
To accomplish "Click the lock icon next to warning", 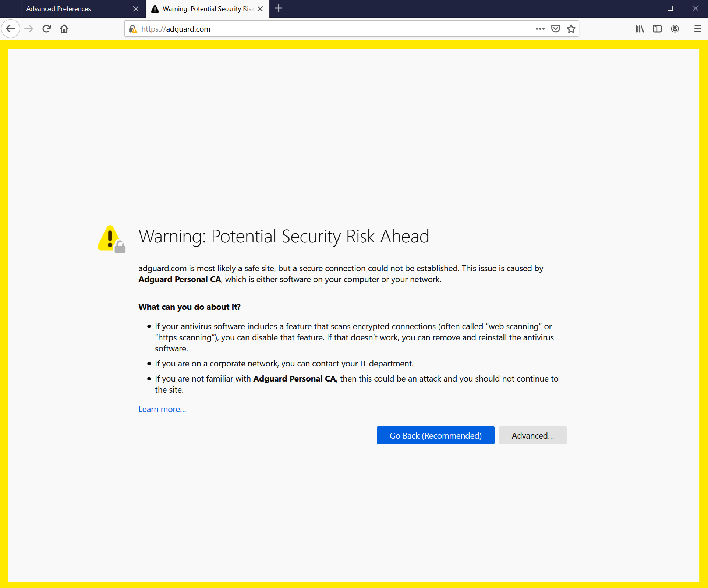I will (x=119, y=247).
